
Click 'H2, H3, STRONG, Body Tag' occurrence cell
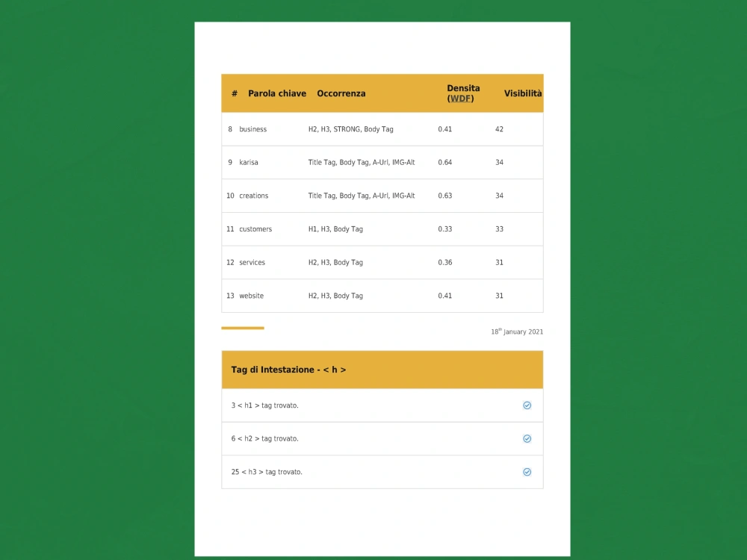click(350, 129)
